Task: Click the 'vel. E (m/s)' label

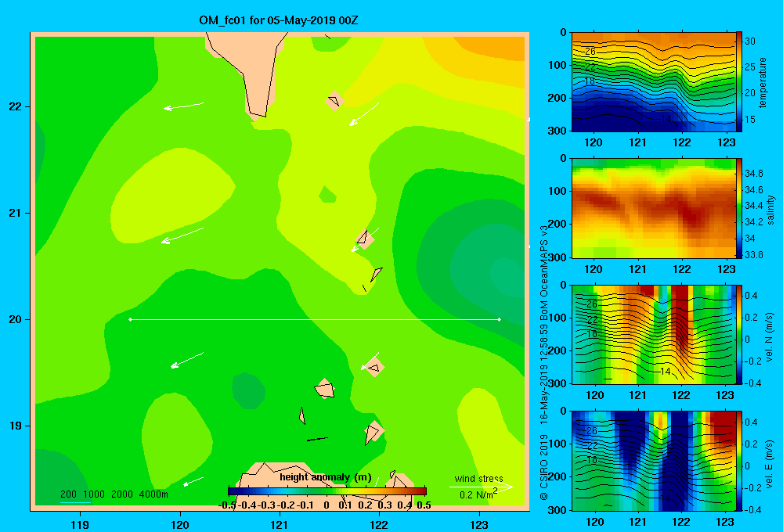Action: pyautogui.click(x=770, y=463)
